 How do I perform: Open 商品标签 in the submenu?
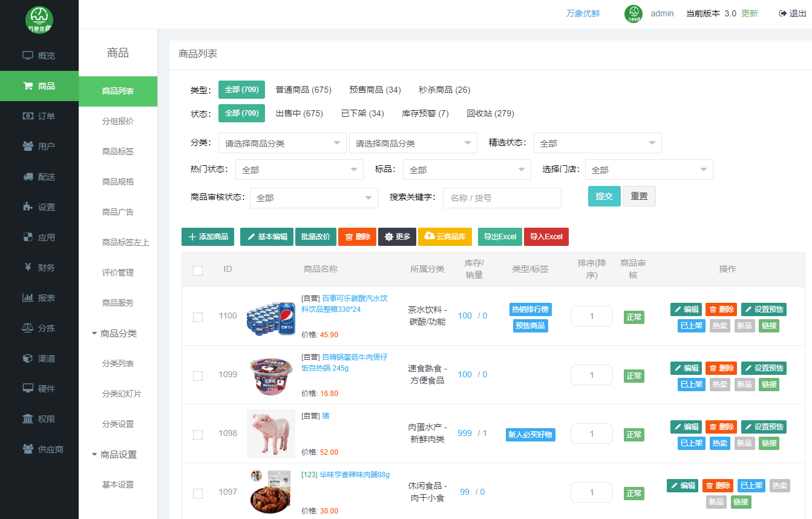pyautogui.click(x=117, y=151)
